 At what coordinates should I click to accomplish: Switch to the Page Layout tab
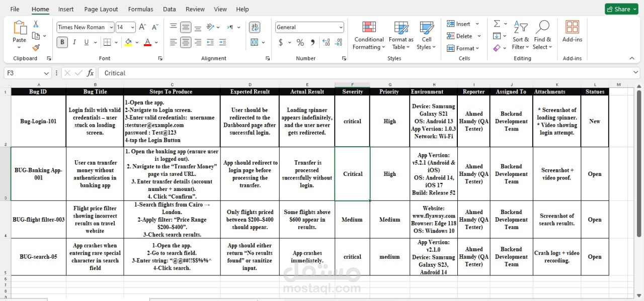point(101,9)
